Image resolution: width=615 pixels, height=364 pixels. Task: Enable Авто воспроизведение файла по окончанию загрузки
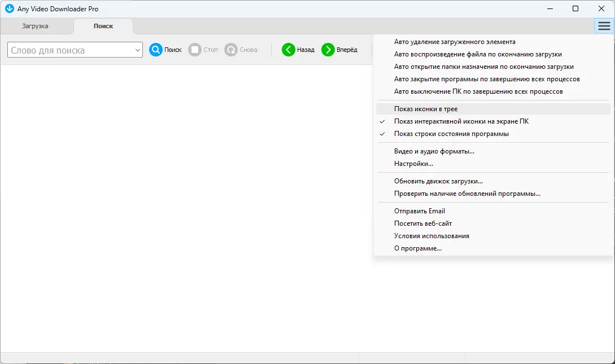[494, 54]
